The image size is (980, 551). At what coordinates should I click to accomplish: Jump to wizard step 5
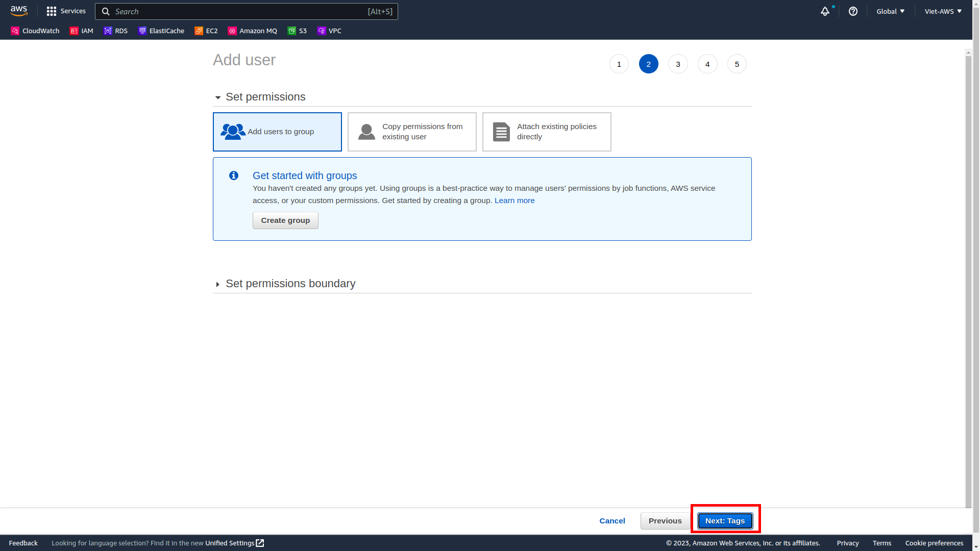[737, 64]
